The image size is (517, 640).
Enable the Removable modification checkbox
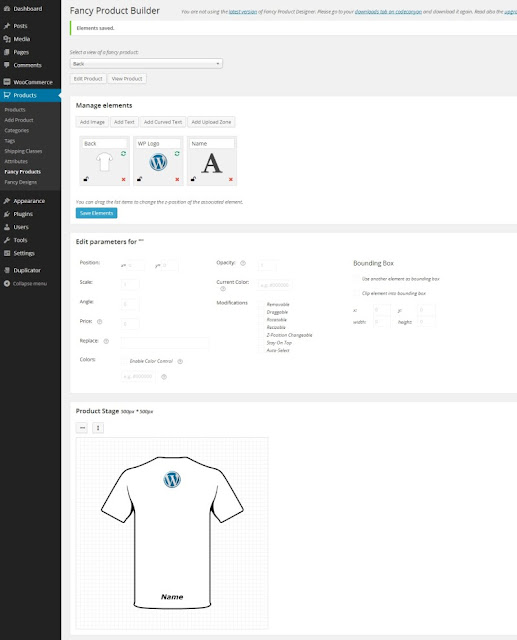point(262,304)
